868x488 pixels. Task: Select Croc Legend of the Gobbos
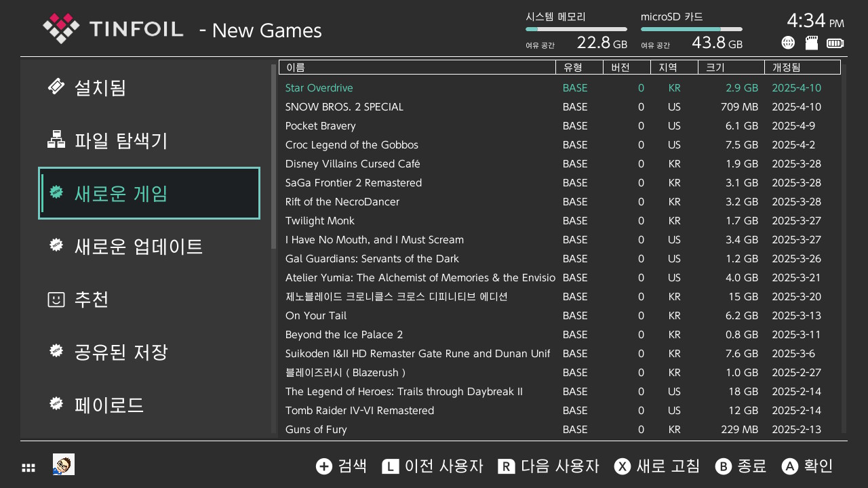[x=560, y=144]
